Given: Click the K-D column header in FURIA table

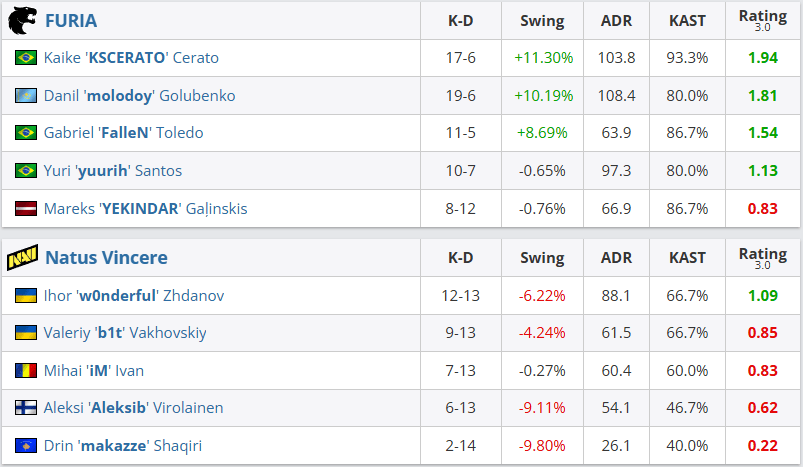Looking at the screenshot, I should [461, 20].
